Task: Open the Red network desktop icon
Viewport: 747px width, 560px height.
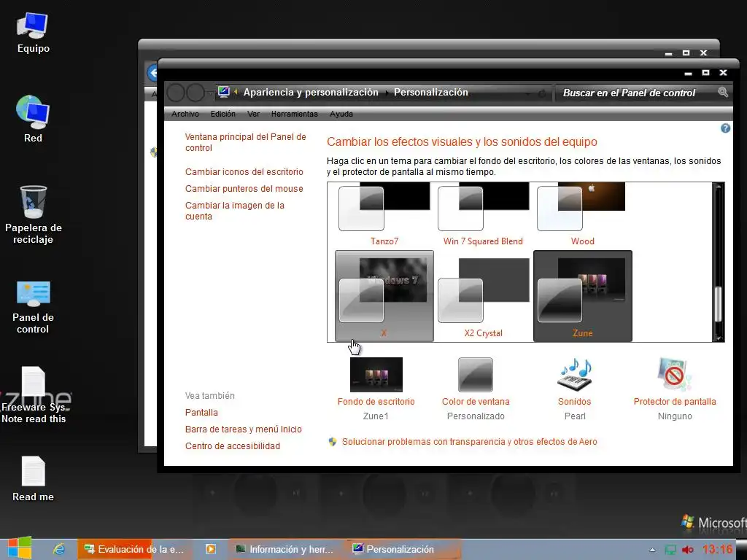Action: [x=33, y=119]
